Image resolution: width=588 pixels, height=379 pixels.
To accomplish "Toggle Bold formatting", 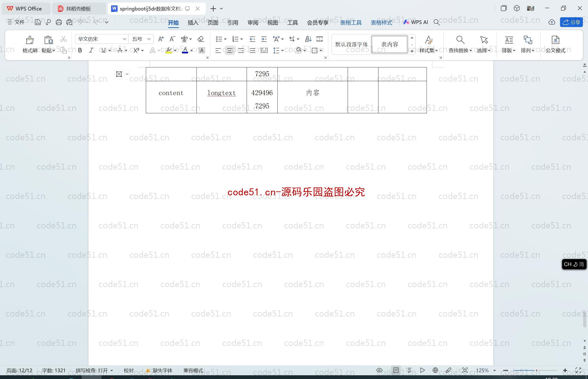I will (x=80, y=50).
